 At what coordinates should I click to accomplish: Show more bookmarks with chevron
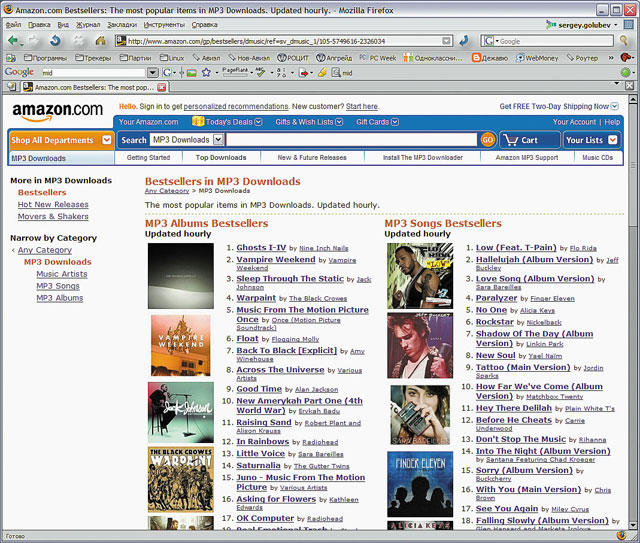point(611,58)
